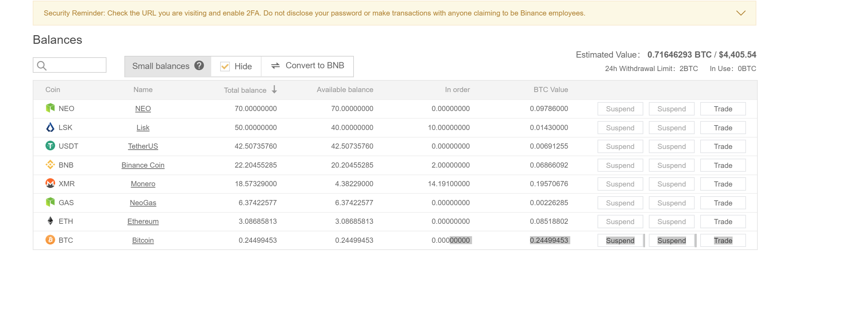Open the Monero name link
The width and height of the screenshot is (868, 310).
pyautogui.click(x=143, y=184)
